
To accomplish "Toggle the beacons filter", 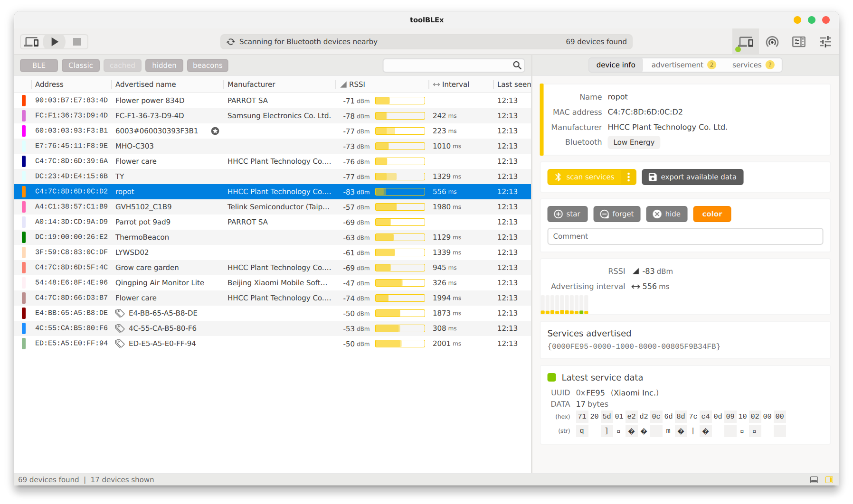I will pyautogui.click(x=208, y=65).
